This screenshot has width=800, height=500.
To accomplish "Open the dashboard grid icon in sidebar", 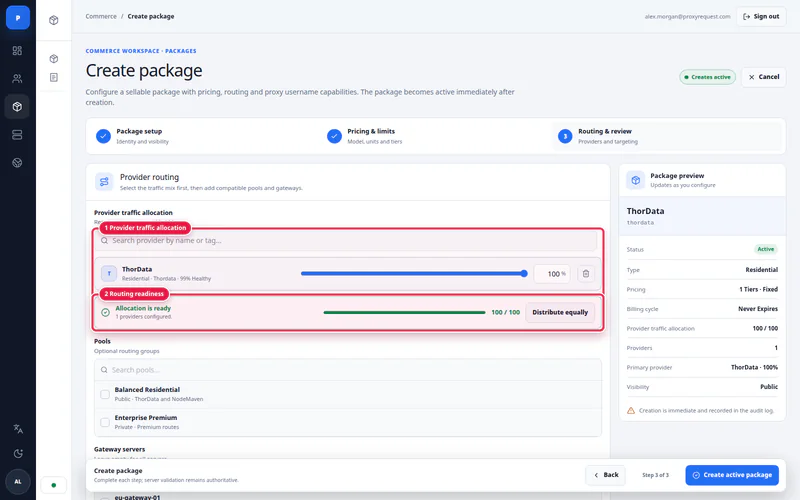I will [17, 51].
